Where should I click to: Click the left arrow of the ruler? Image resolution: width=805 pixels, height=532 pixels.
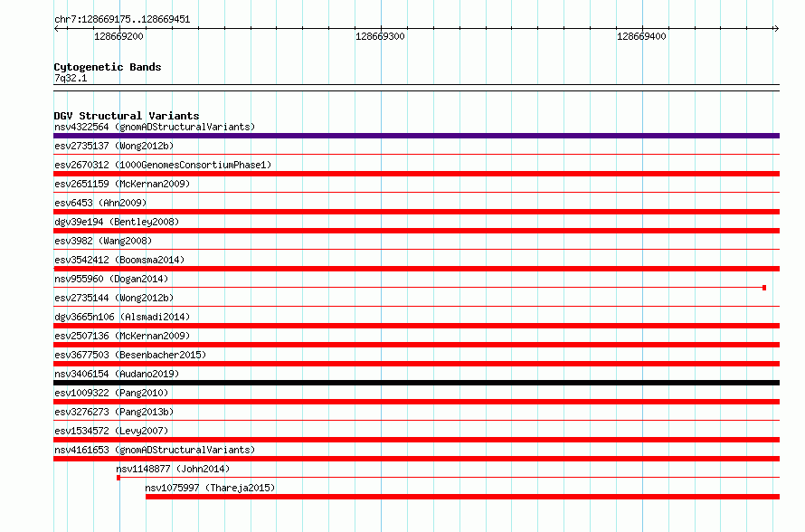coord(56,28)
